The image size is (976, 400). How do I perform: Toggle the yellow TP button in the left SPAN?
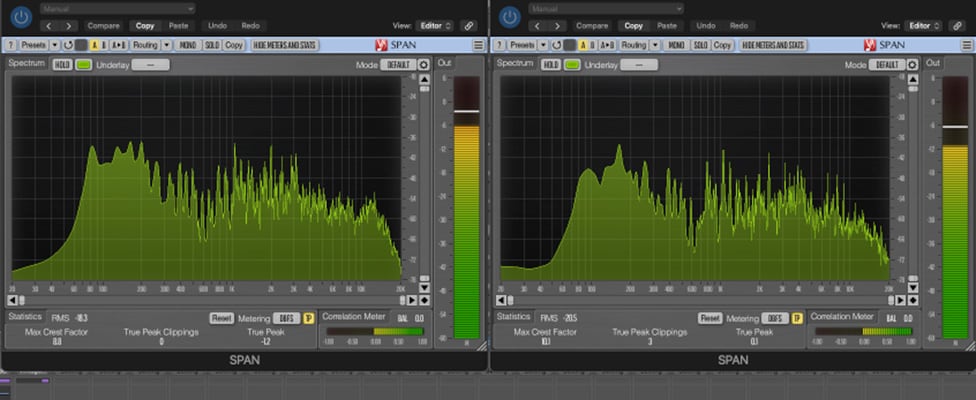[309, 318]
